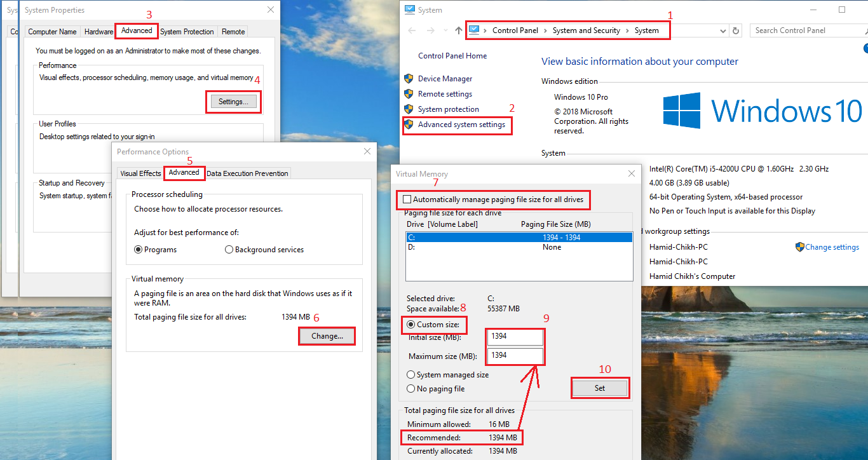Click the Remote settings shield icon
Image resolution: width=868 pixels, height=460 pixels.
[409, 94]
